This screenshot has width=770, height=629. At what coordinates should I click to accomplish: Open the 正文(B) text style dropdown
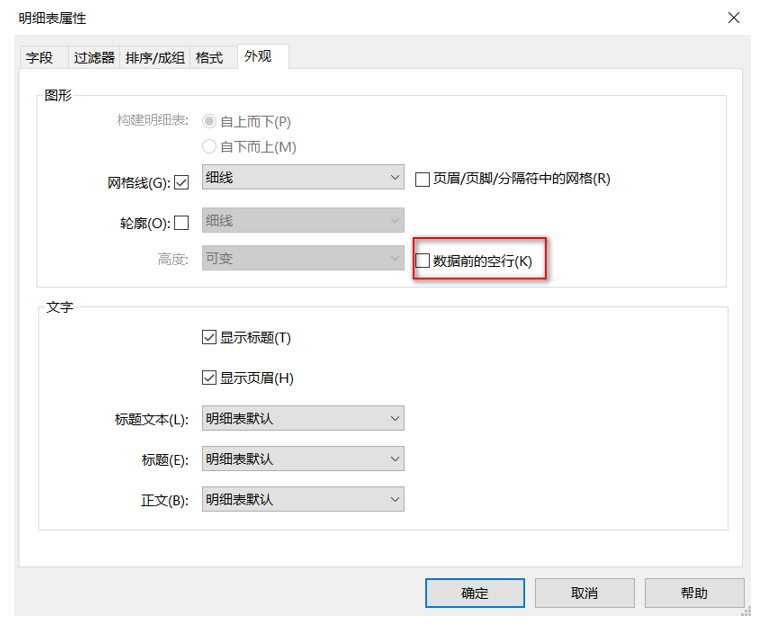click(303, 499)
